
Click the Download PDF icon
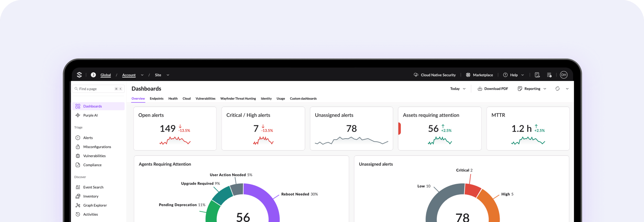(480, 89)
